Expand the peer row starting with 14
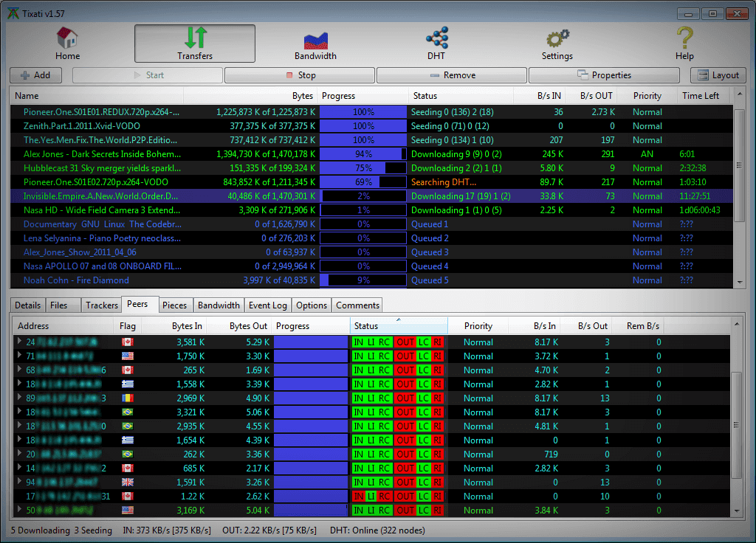This screenshot has width=756, height=543. (19, 467)
